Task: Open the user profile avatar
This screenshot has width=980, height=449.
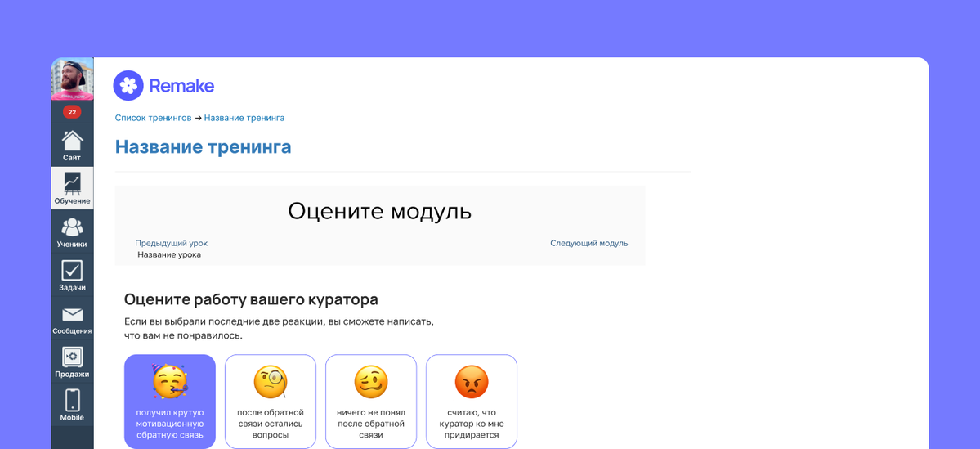Action: tap(73, 79)
